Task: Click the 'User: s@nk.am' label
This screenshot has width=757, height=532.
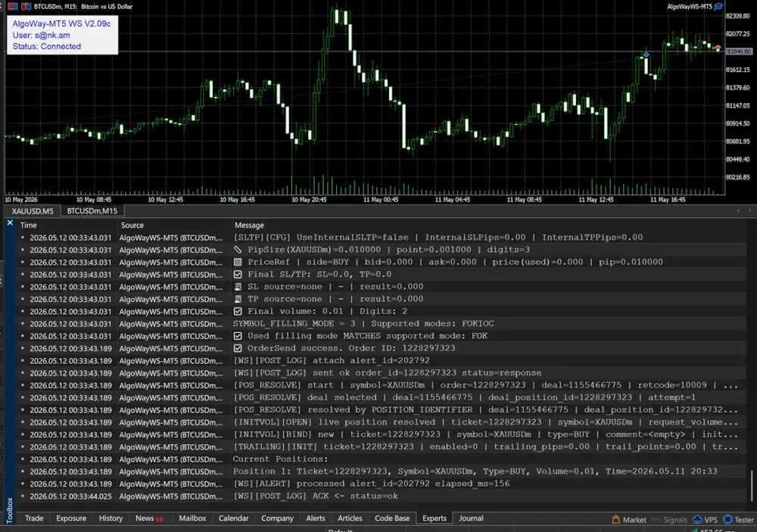Action: coord(41,35)
